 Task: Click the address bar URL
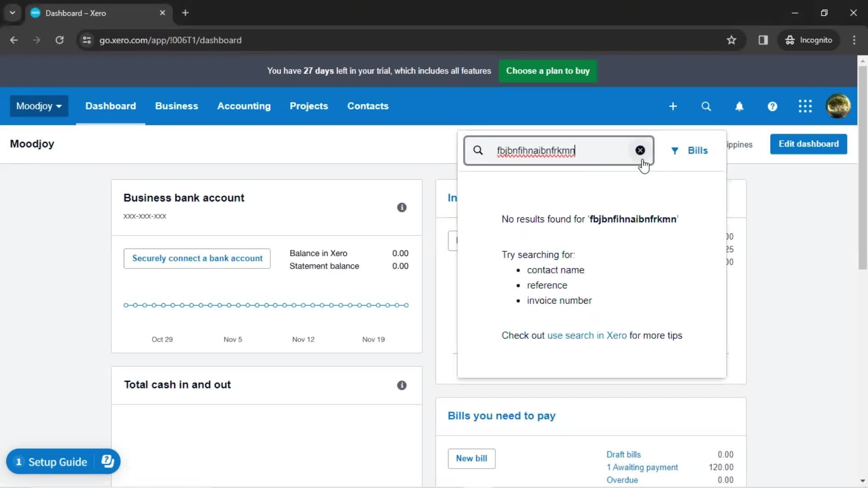coord(170,40)
